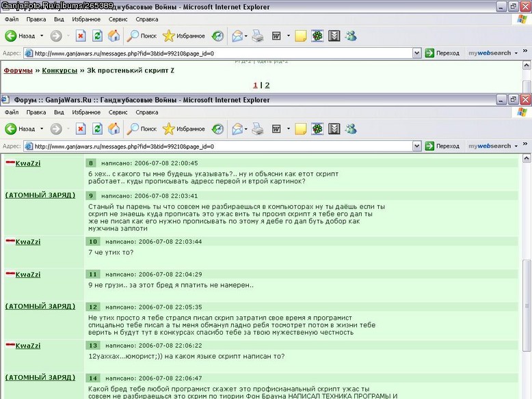532x399 pixels.
Task: Open the Word edit dropdown arrow in the front window
Action: pos(289,129)
